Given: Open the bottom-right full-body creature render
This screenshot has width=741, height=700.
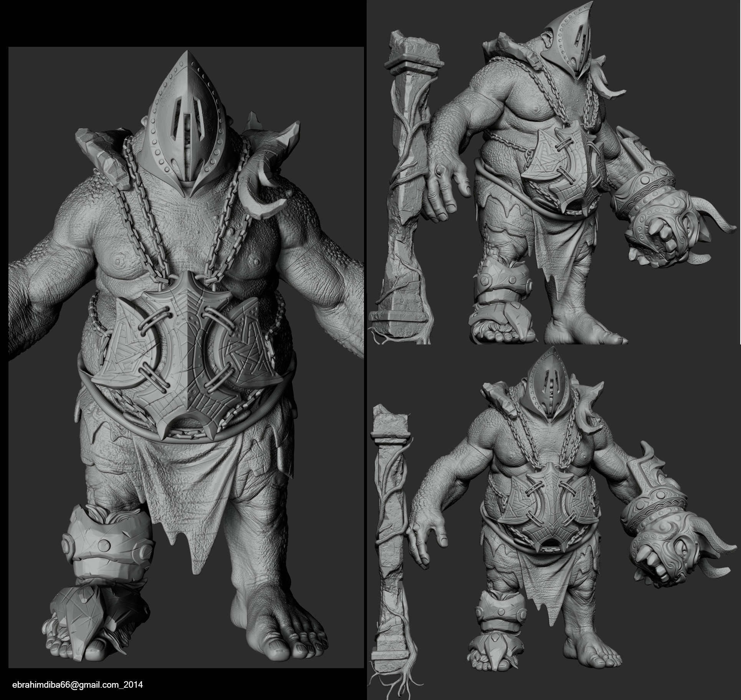Looking at the screenshot, I should pos(554,522).
